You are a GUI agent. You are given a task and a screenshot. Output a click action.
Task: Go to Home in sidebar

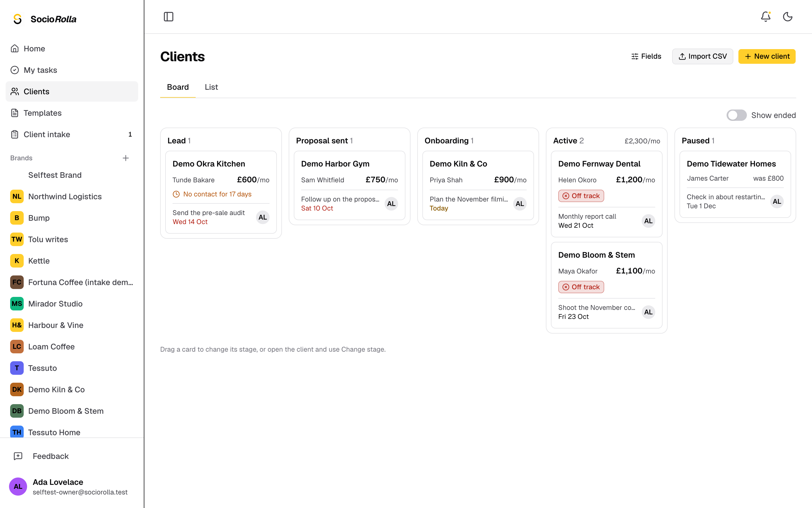click(x=72, y=49)
